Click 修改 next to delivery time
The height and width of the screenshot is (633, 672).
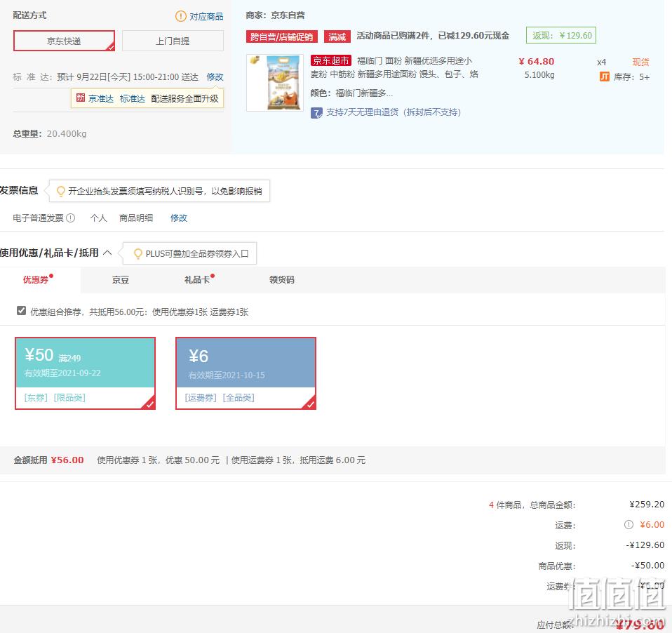[215, 76]
